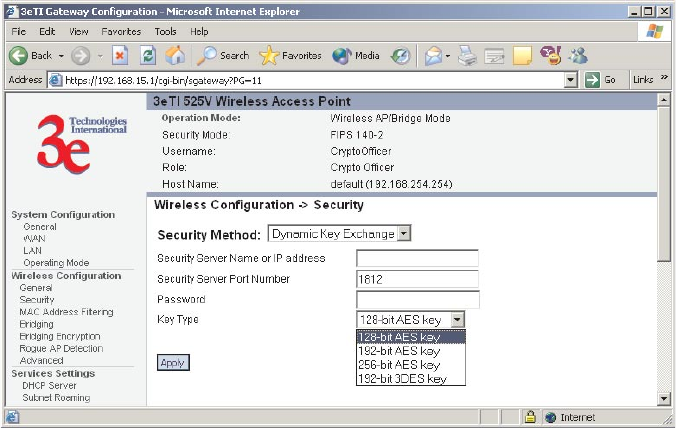Click the Apply button
The image size is (676, 428).
point(173,363)
